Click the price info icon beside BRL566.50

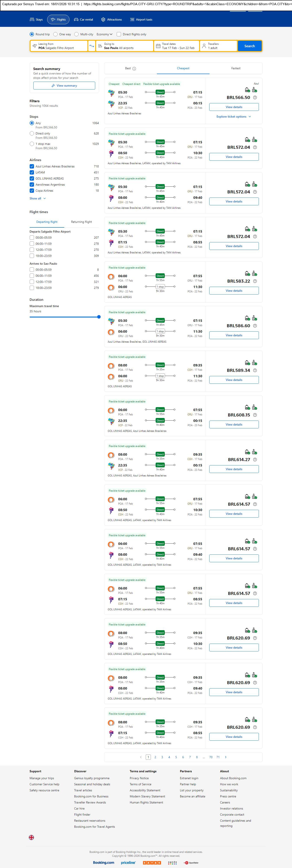255,98
